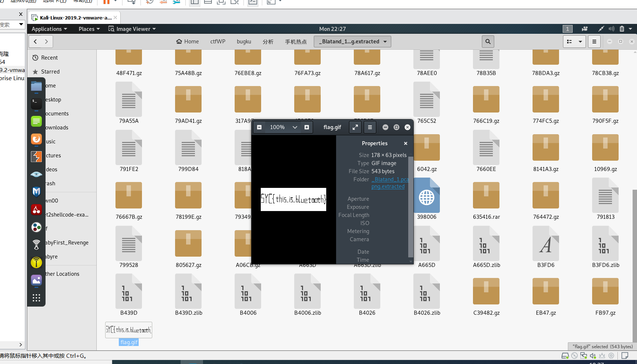
Task: Launch Metasploit from the dock
Action: [36, 192]
